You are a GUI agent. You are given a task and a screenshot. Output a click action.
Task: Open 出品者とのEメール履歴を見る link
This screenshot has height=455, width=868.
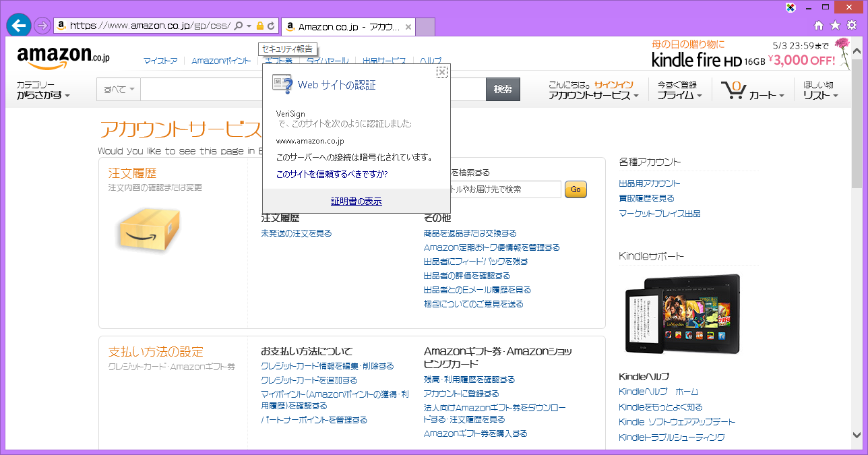tap(477, 290)
